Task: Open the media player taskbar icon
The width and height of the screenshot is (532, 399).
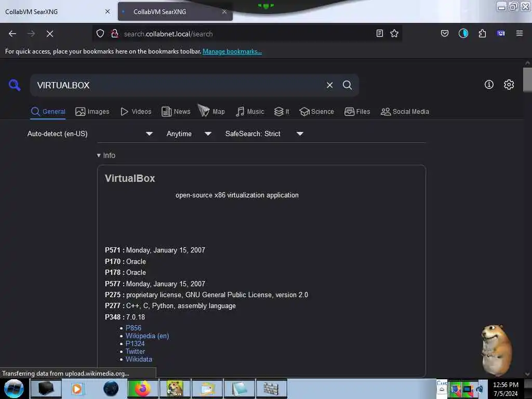Action: pos(77,389)
